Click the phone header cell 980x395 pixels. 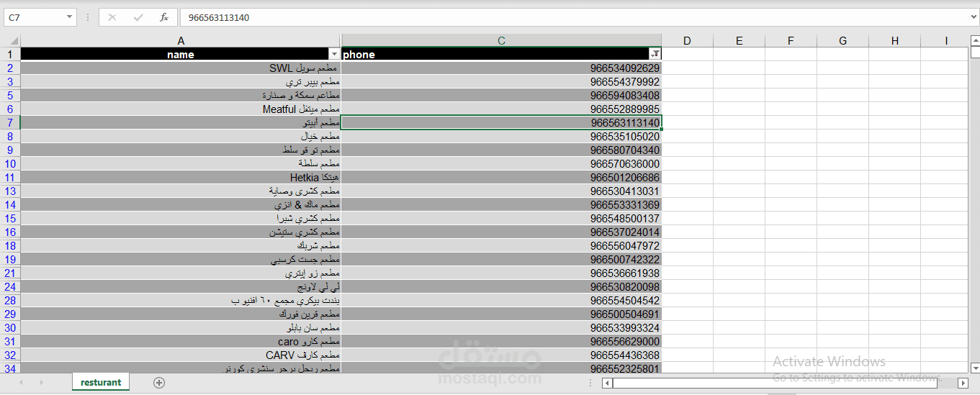coord(501,55)
